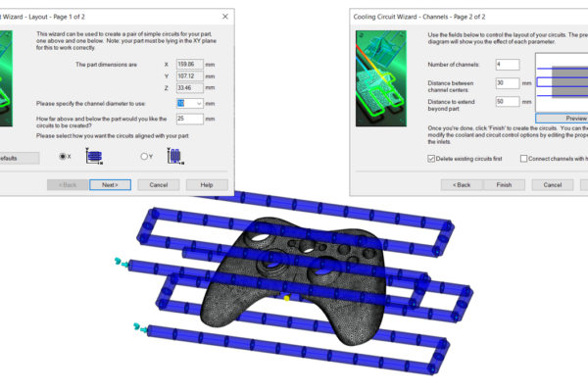The image size is (588, 392).
Task: Cancel the Channels wizard page
Action: coord(553,185)
